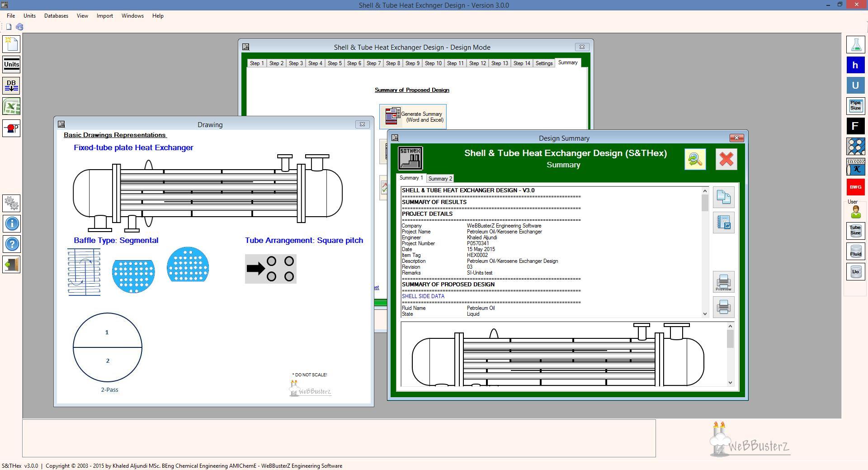Open the File menu
This screenshot has width=868, height=470.
coord(11,16)
